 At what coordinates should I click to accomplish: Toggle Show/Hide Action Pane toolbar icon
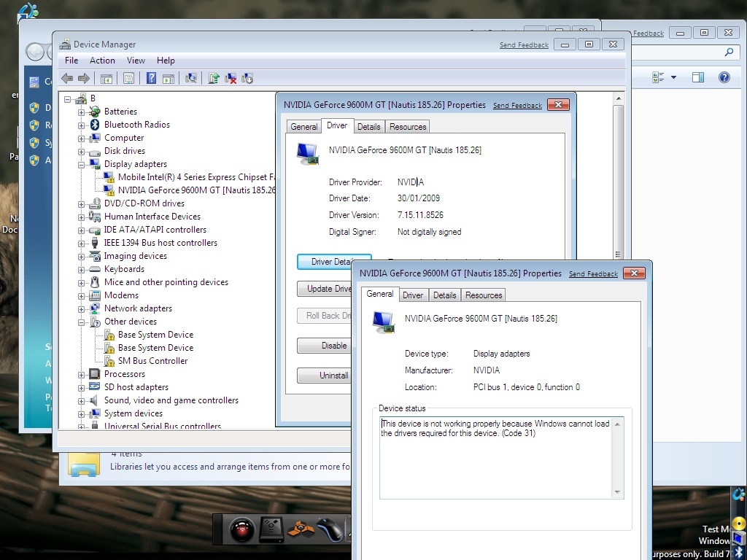[x=169, y=79]
